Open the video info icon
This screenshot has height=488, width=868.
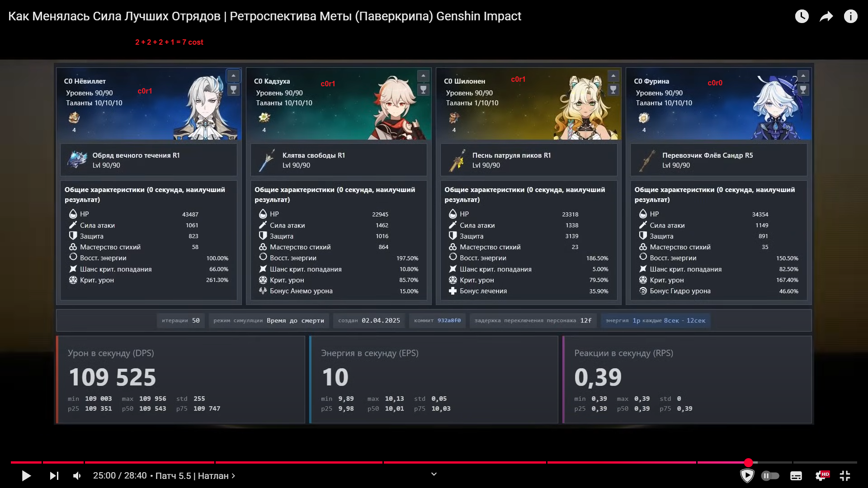pyautogui.click(x=851, y=17)
